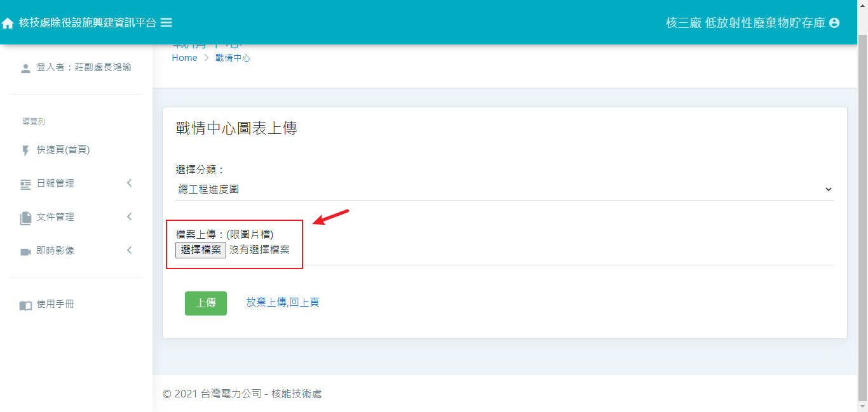Image resolution: width=868 pixels, height=412 pixels.
Task: Follow the 放棄上傳,回上頁 link
Action: tap(283, 302)
